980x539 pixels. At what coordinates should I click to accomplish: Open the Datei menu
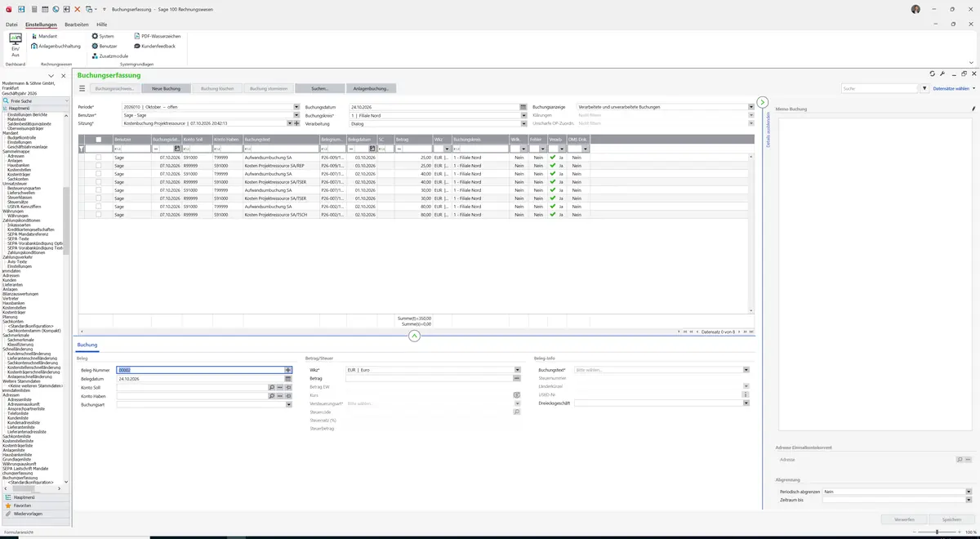tap(11, 24)
